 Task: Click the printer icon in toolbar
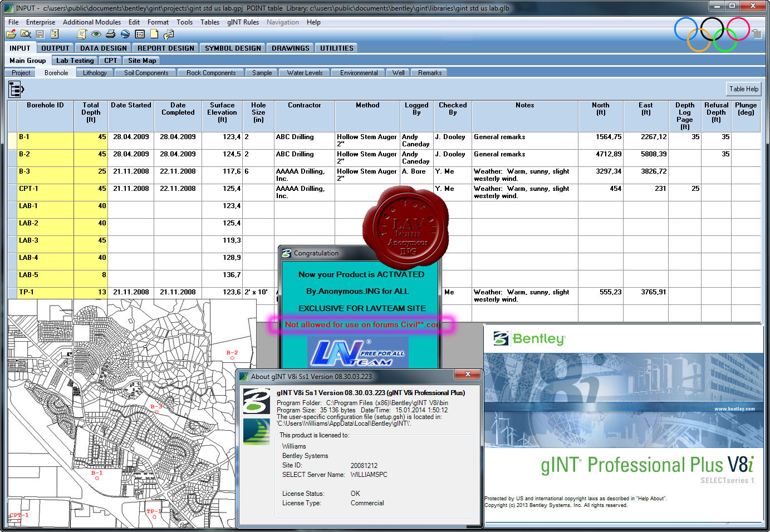pos(110,34)
